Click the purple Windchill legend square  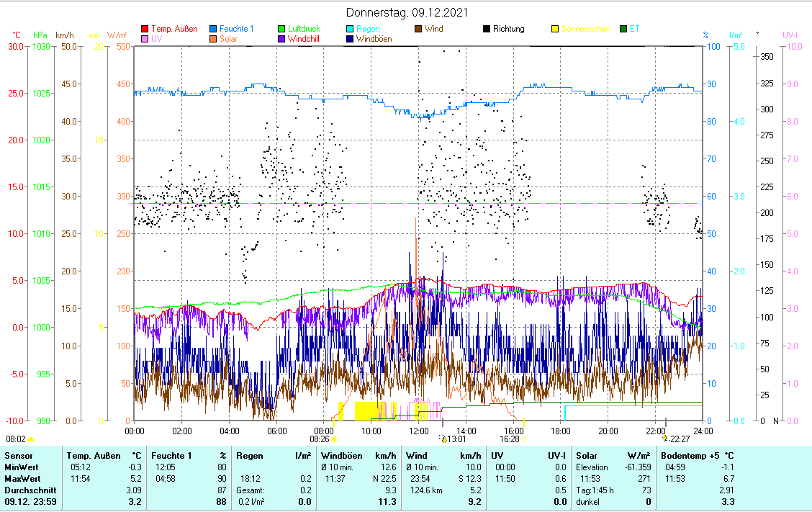281,39
